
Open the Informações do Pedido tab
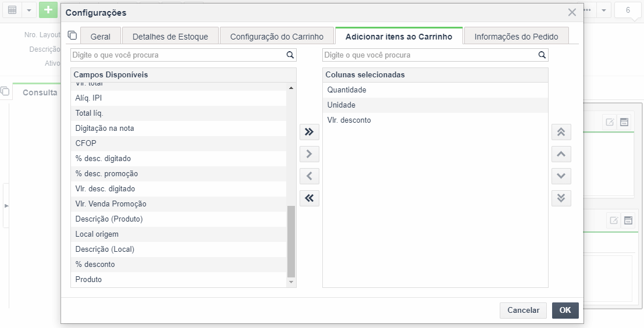click(516, 36)
